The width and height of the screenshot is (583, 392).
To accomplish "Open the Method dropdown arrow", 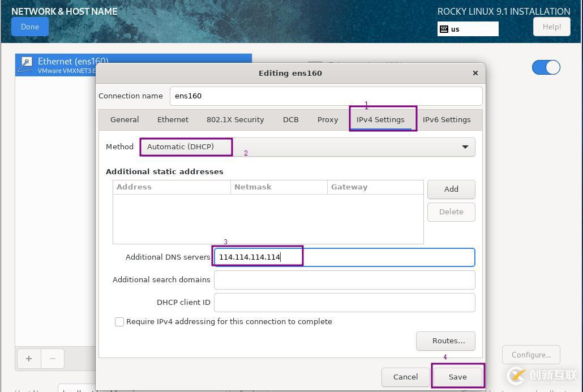I will [x=465, y=147].
